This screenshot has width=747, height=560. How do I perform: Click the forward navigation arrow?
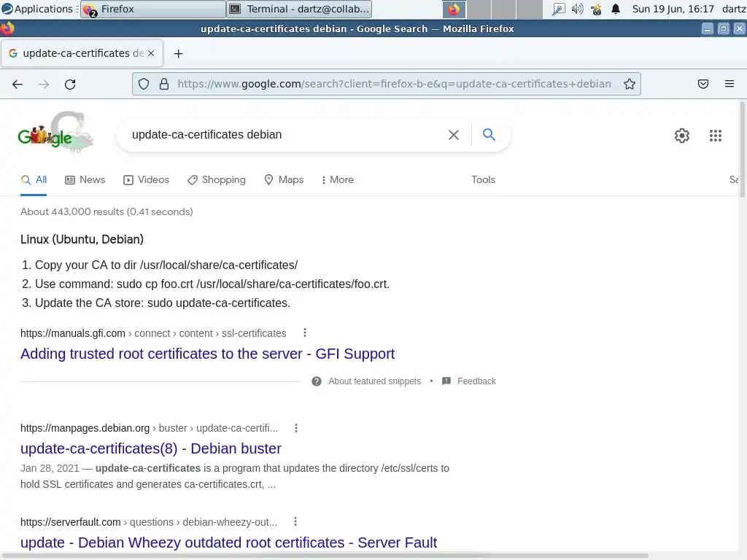click(x=44, y=85)
